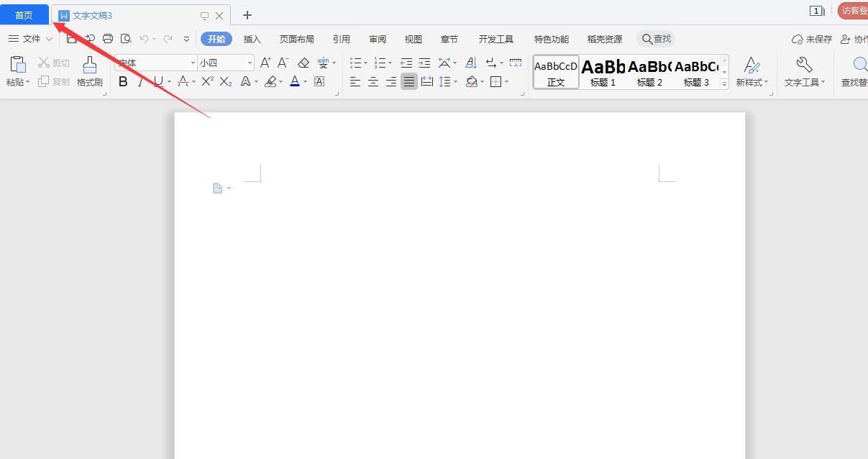Click the redo arrow icon
The image size is (868, 459).
(168, 39)
